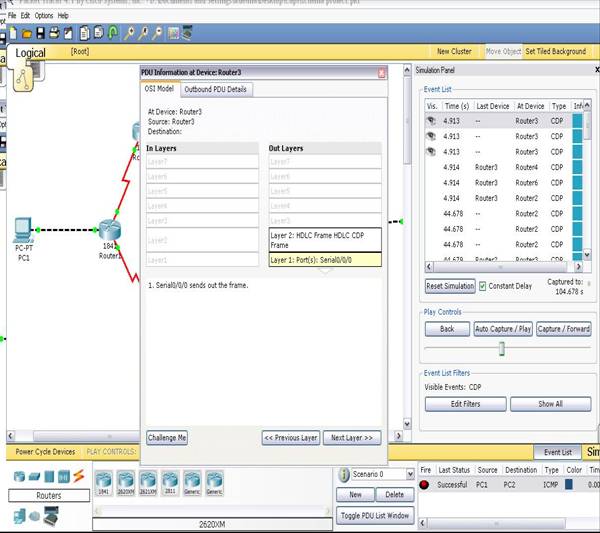Click the Event List scroll-down arrow
The image size is (600, 533).
[x=587, y=254]
